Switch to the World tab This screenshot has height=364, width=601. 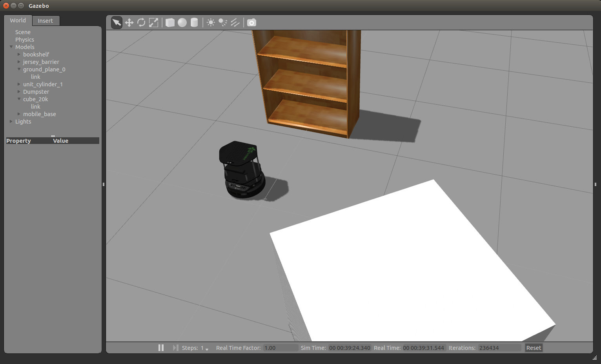pos(18,20)
